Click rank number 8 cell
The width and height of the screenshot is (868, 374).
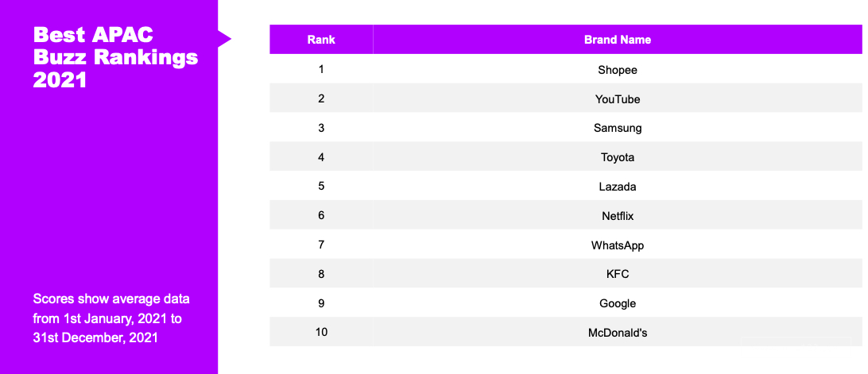tap(321, 273)
